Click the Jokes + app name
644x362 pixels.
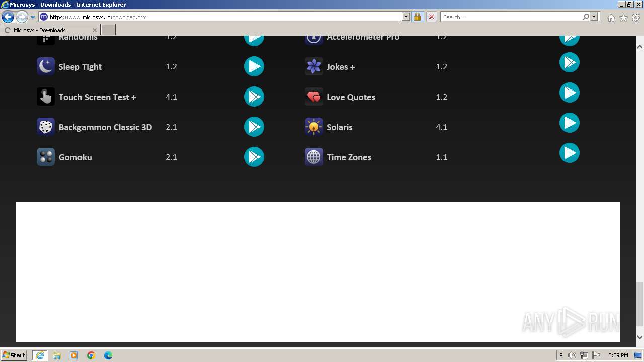(341, 67)
